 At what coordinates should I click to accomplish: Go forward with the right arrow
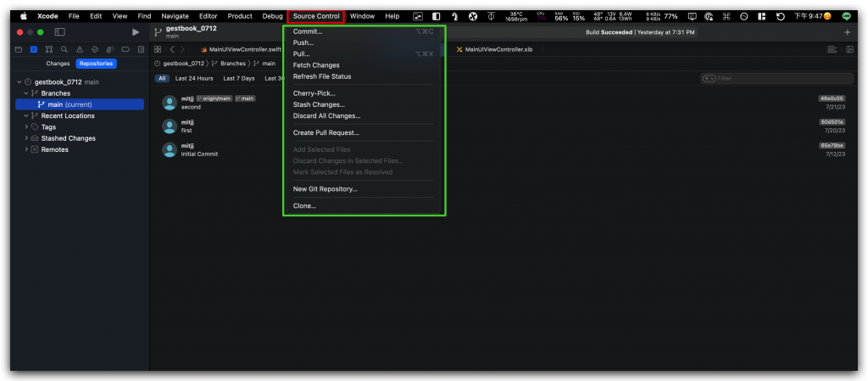pos(182,49)
